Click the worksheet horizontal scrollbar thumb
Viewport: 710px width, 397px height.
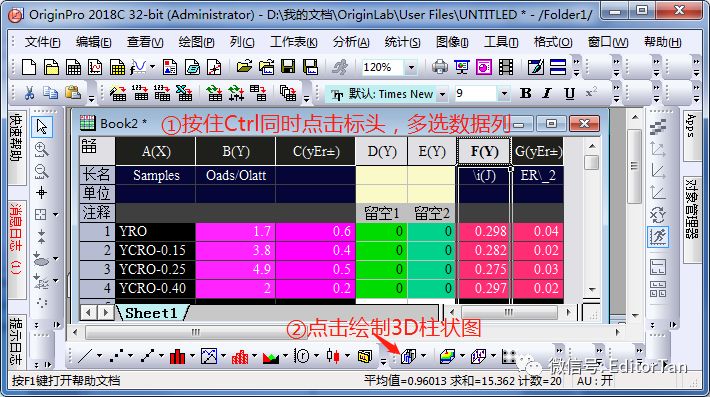point(509,312)
